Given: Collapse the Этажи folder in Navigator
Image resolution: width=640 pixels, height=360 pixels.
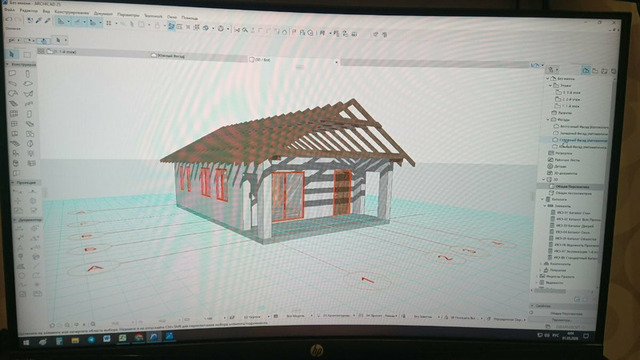Looking at the screenshot, I should (x=550, y=86).
